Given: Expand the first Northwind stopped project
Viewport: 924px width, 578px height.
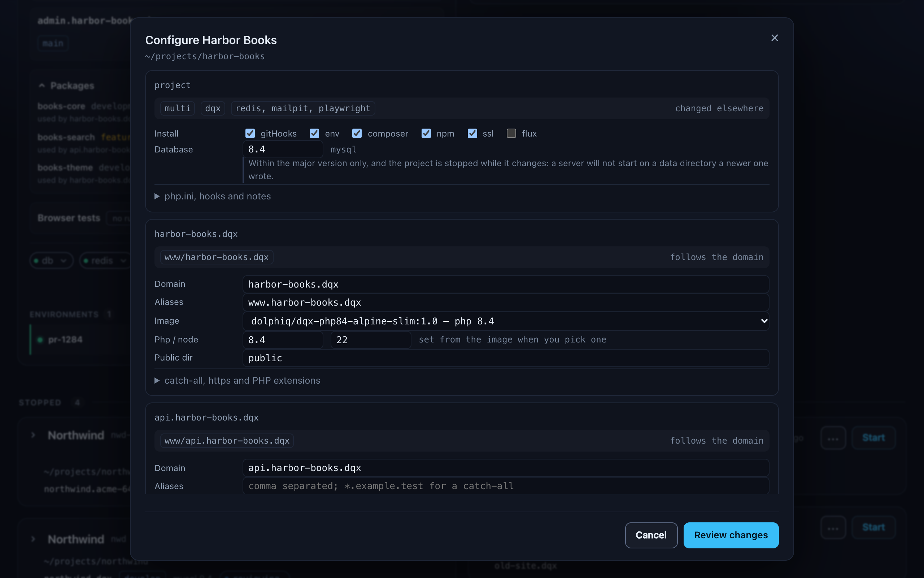Looking at the screenshot, I should (33, 435).
